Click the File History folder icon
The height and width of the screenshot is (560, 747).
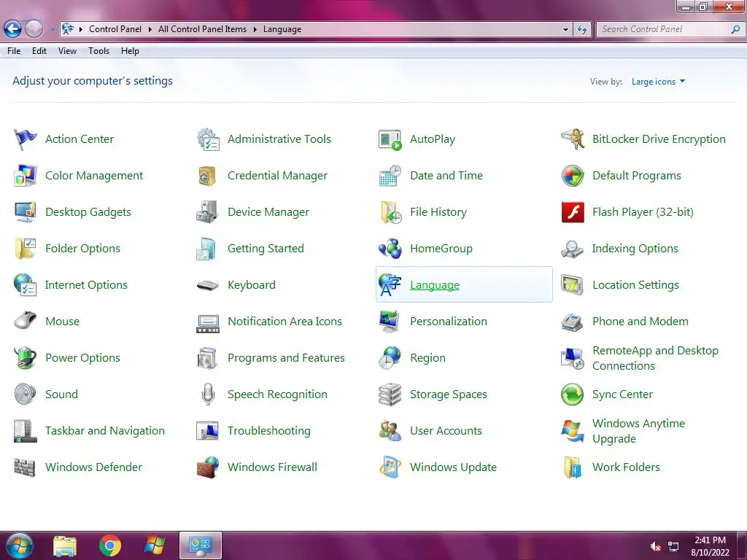390,212
